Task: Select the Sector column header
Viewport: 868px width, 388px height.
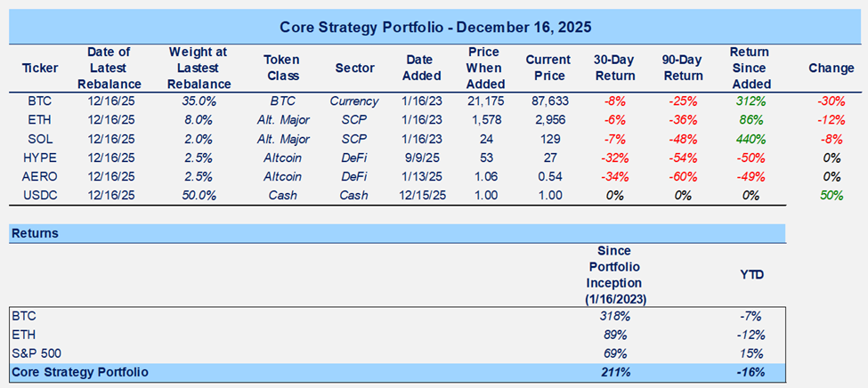Action: [354, 68]
